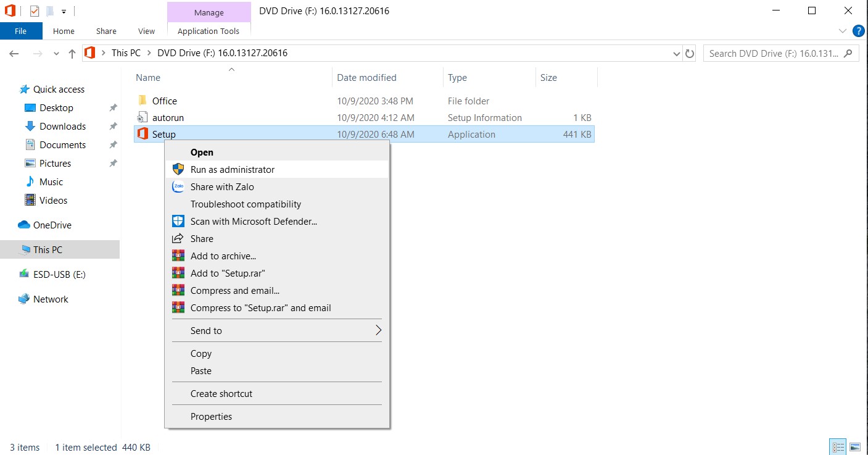
Task: Choose Add to "Setup.rar"
Action: point(277,273)
